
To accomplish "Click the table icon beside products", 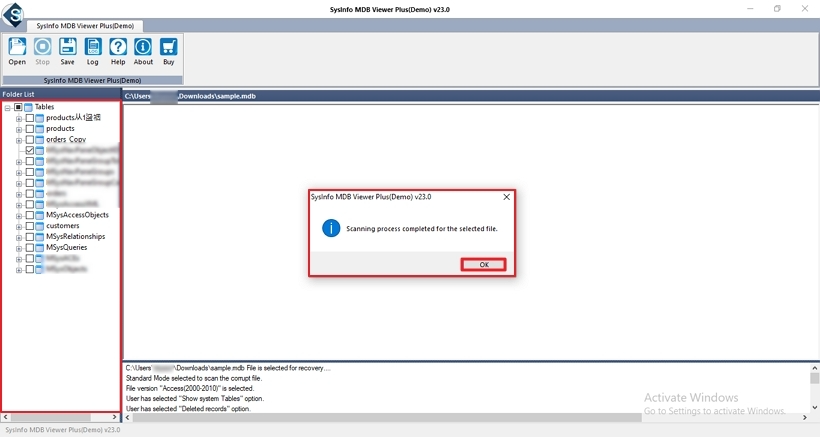I will [40, 129].
